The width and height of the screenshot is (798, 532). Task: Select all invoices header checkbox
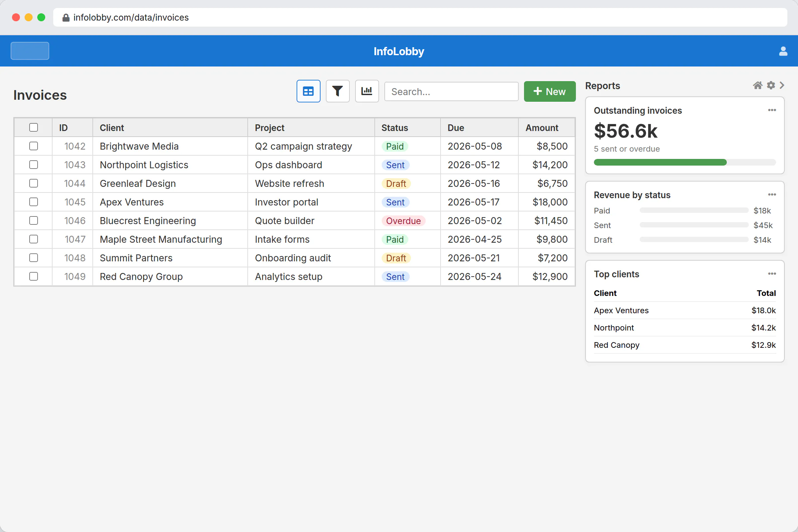(34, 127)
